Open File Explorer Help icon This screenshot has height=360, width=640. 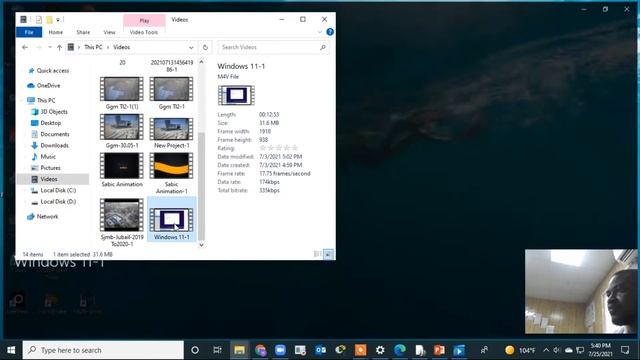330,32
